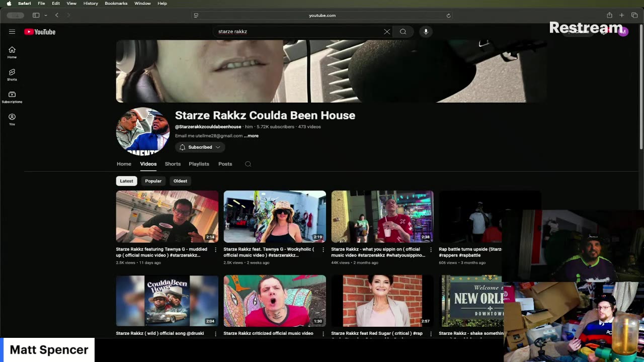644x362 pixels.
Task: Open options for 'wild official song' video
Action: [x=216, y=334]
